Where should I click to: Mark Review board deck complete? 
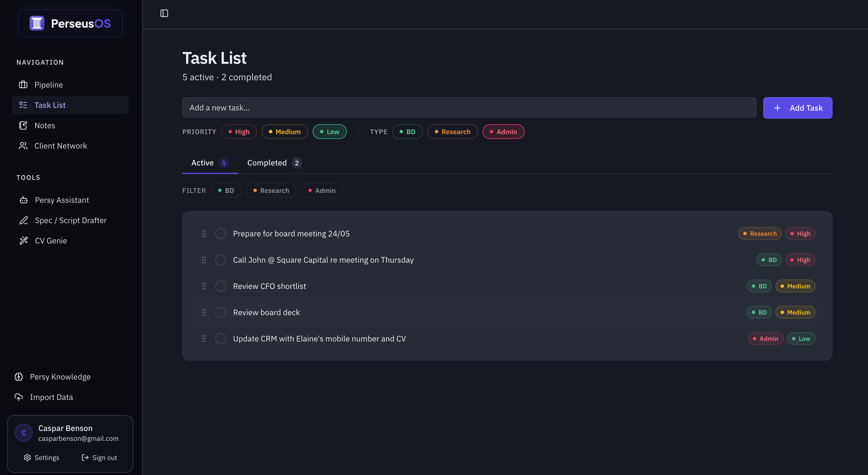click(x=221, y=312)
